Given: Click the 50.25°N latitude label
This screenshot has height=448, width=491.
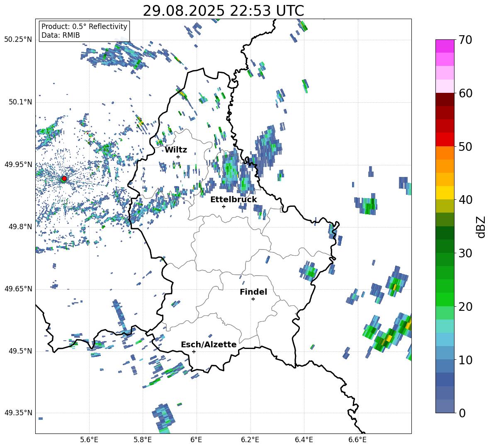Looking at the screenshot, I should click(x=18, y=40).
